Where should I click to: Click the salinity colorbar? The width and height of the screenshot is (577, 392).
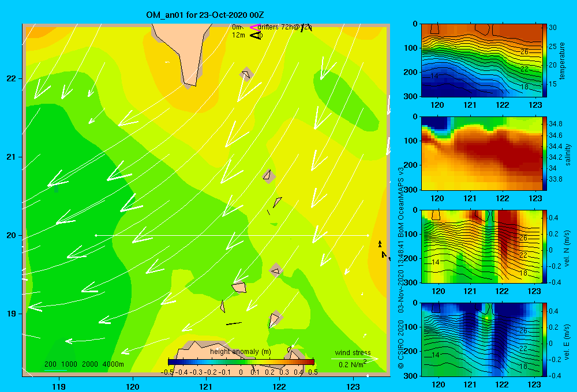click(x=545, y=153)
